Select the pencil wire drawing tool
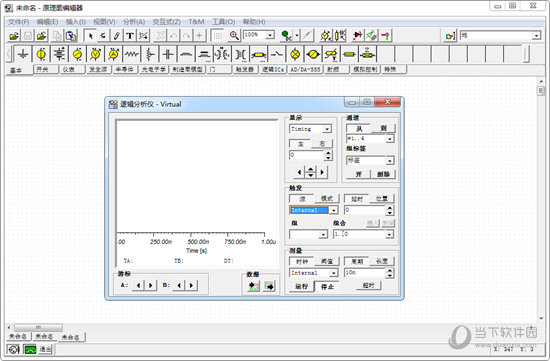This screenshot has width=550, height=361. click(x=117, y=36)
